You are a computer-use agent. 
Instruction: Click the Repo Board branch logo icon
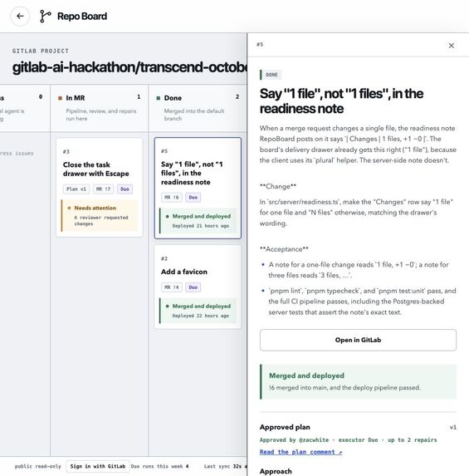pos(45,16)
